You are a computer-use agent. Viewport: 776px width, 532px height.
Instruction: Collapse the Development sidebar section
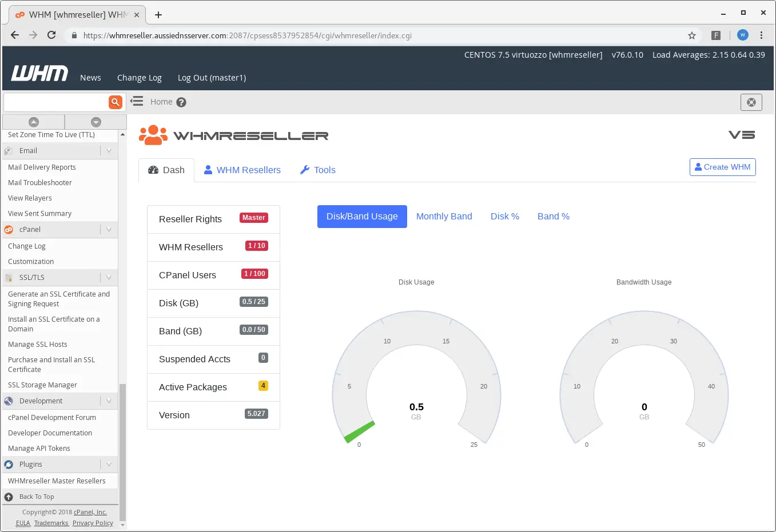coord(109,401)
